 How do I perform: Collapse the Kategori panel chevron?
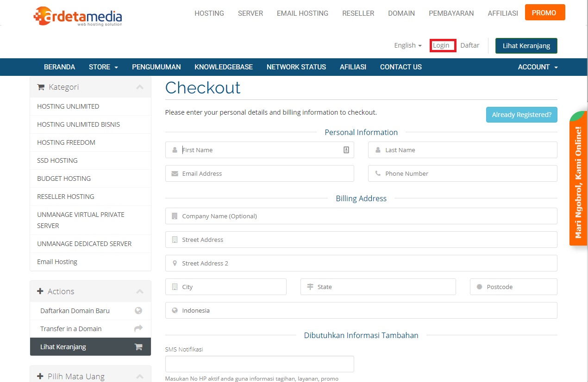140,87
